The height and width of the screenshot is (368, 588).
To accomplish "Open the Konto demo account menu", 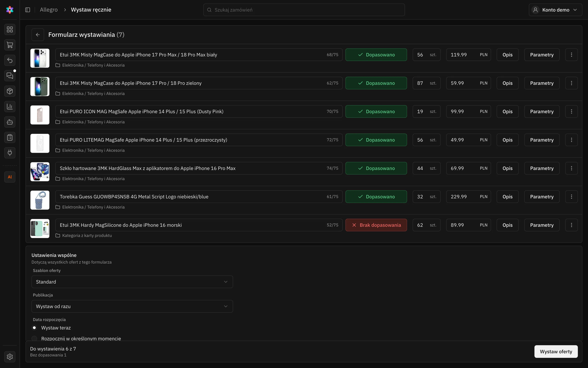I will [555, 10].
